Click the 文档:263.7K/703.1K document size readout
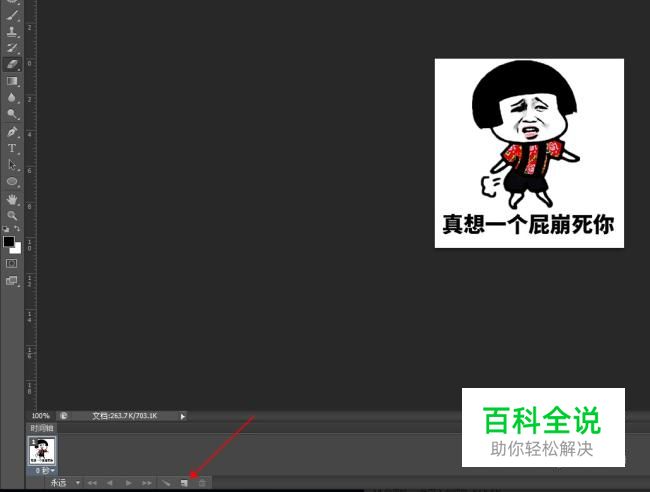This screenshot has height=492, width=650. click(x=124, y=416)
